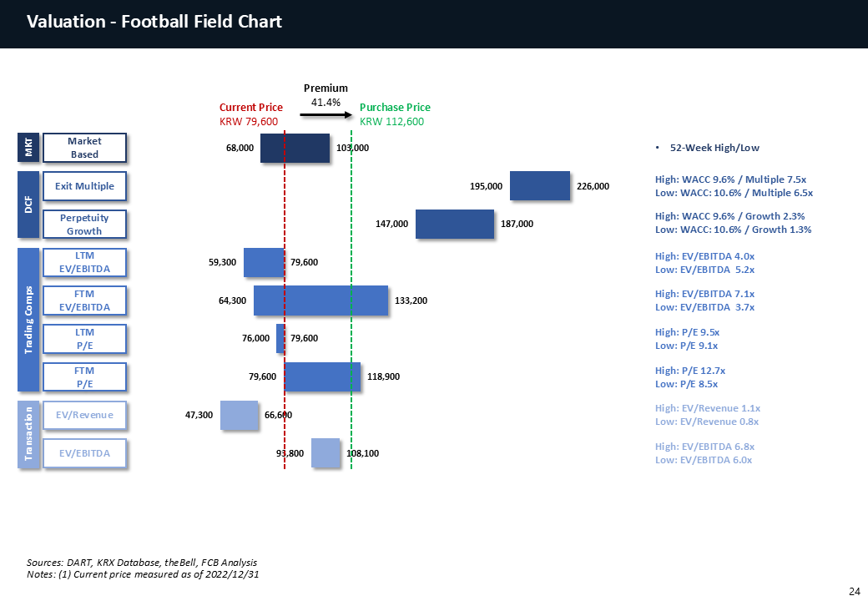Click the LTM P/E label box
The width and height of the screenshot is (868, 601).
pos(84,339)
